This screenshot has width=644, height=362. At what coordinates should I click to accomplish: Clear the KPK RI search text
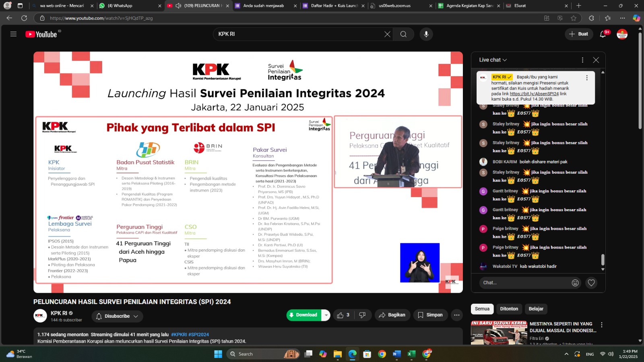pos(387,34)
